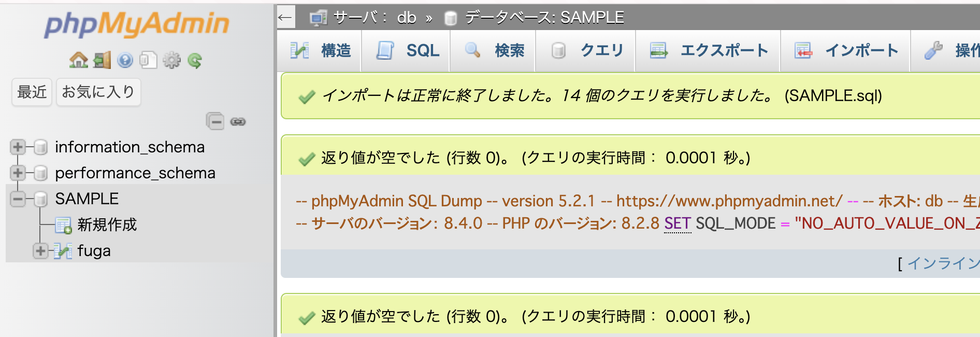Click the link chain icon in navigation panel

(x=238, y=122)
